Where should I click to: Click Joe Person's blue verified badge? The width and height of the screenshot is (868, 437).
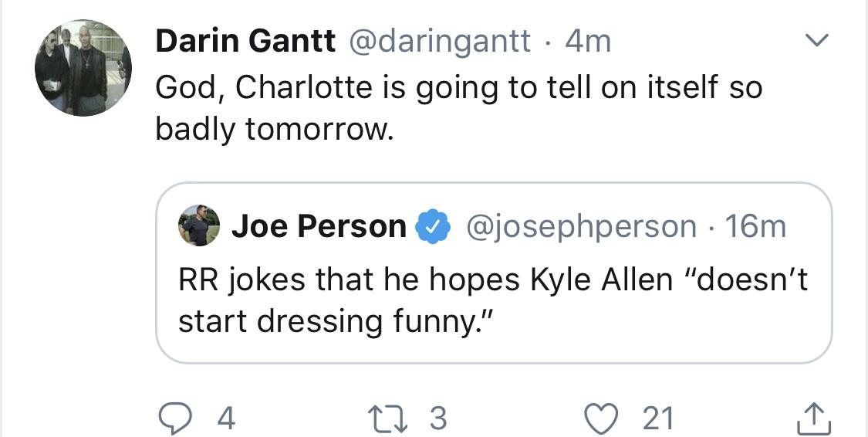[x=434, y=227]
